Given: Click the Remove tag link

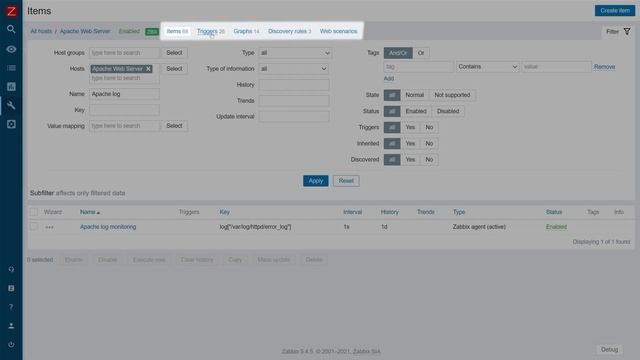Looking at the screenshot, I should pos(604,67).
